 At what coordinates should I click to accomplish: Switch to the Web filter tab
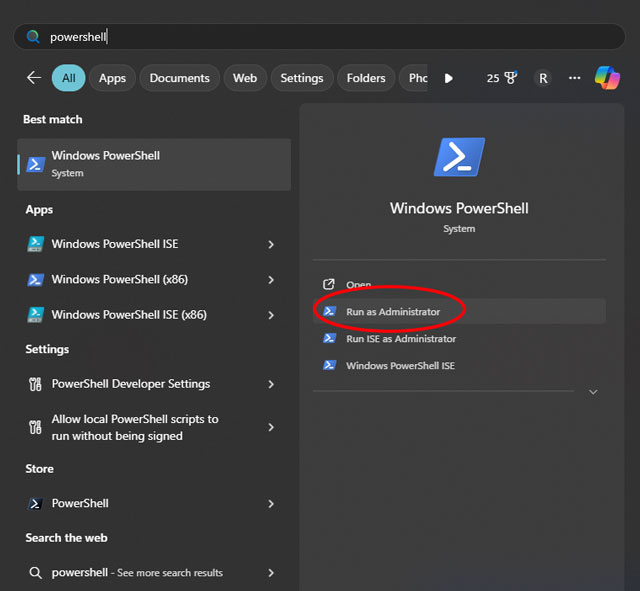tap(245, 78)
